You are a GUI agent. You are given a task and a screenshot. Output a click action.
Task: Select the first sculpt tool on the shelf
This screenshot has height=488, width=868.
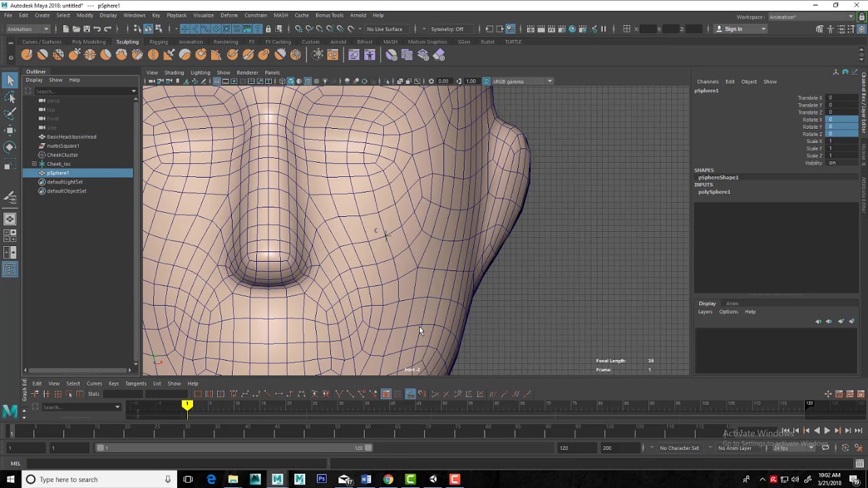(x=27, y=55)
